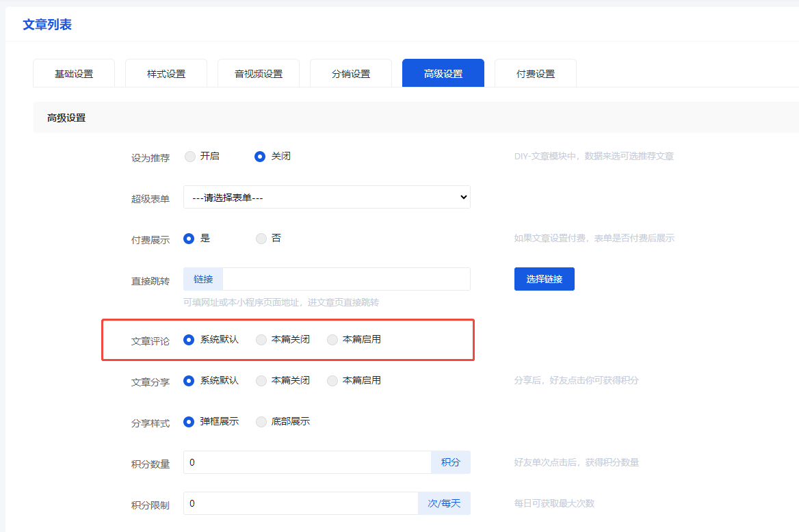Open the 分销设置 tab
The image size is (799, 532).
[351, 74]
